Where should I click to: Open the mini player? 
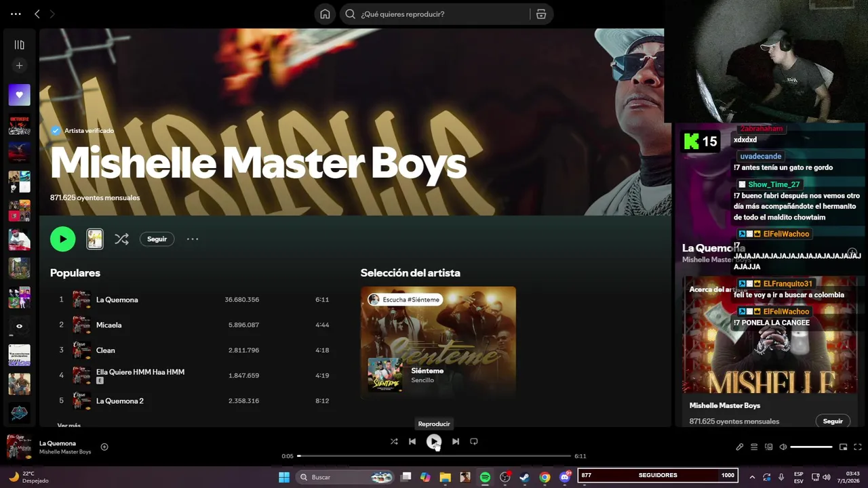(x=843, y=447)
